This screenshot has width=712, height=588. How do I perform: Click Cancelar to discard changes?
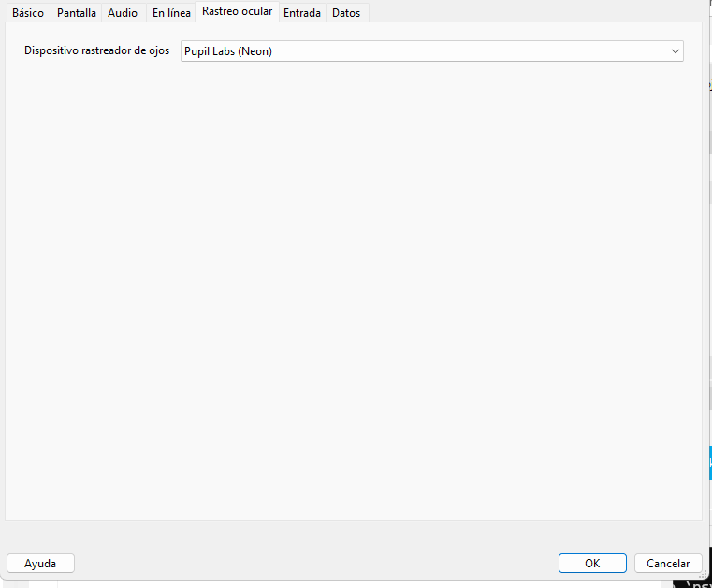pyautogui.click(x=668, y=564)
